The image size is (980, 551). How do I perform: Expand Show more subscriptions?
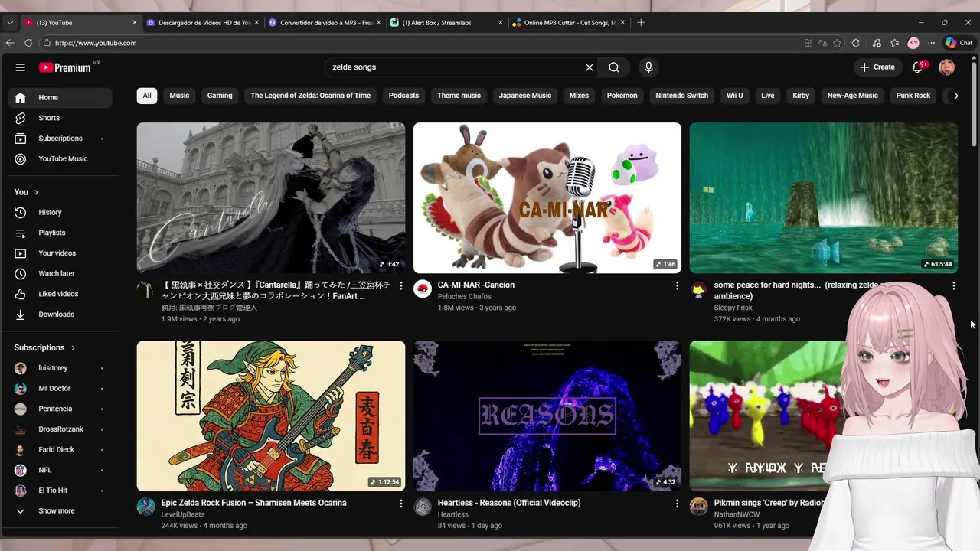click(60, 511)
